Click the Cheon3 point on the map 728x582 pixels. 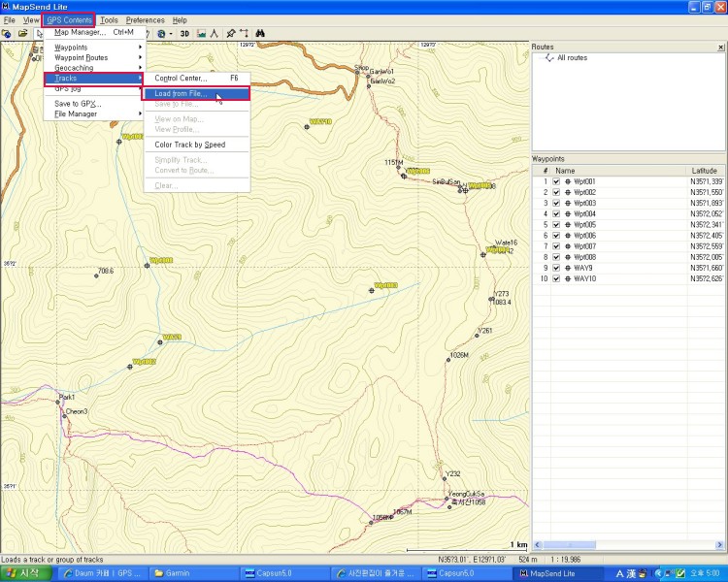click(64, 416)
